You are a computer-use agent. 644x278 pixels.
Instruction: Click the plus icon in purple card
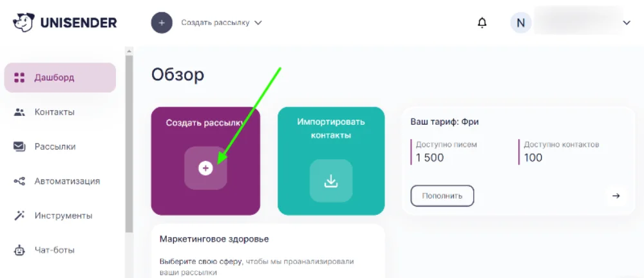tap(205, 169)
